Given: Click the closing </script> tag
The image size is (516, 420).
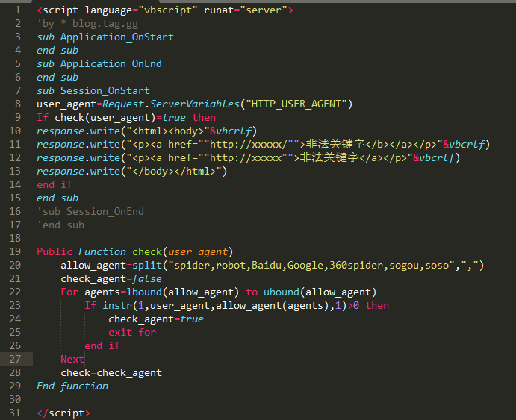Looking at the screenshot, I should coord(63,413).
